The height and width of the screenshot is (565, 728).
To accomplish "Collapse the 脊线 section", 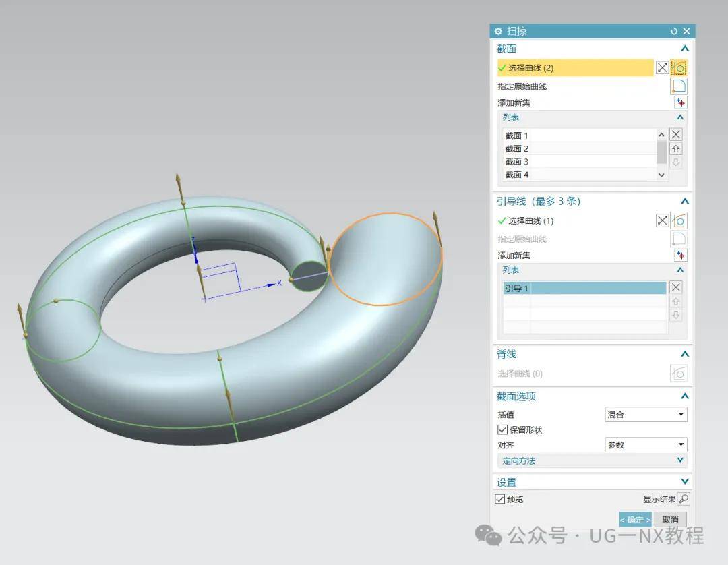I will 684,354.
